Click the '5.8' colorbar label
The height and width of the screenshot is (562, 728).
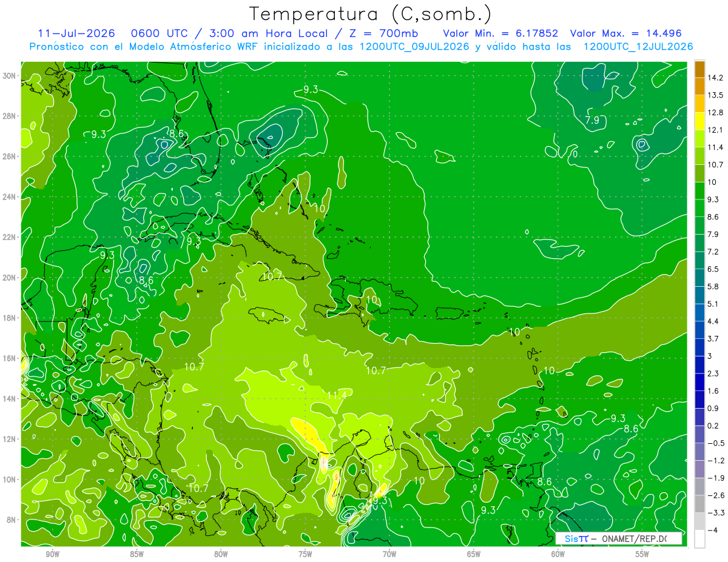tap(713, 286)
